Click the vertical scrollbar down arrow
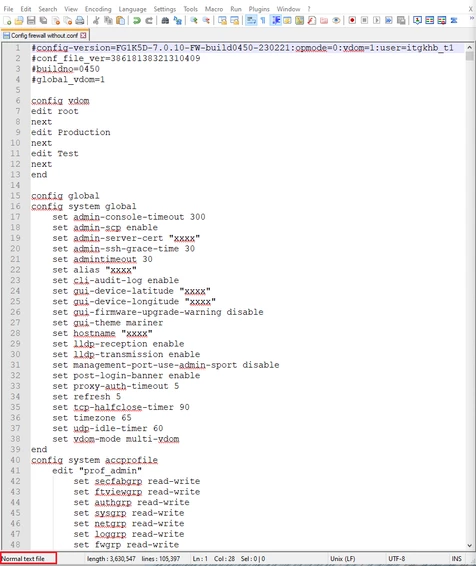Viewport: 476px width, 566px height. click(470, 545)
